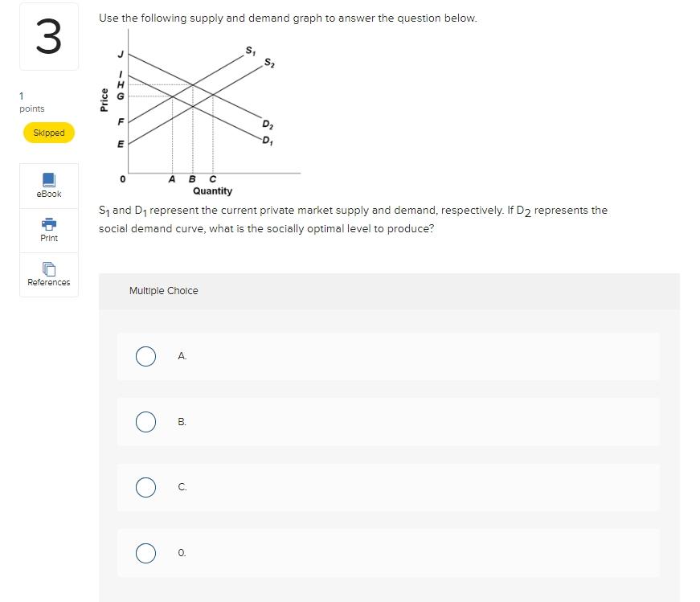Viewport: 700px width, 602px height.
Task: Click the Multiple Choice header bar
Action: [388, 291]
